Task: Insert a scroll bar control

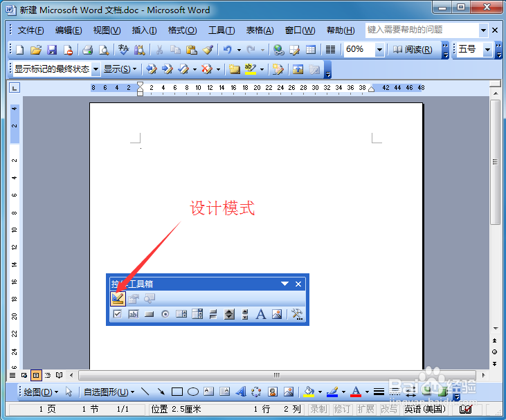Action: [245, 314]
